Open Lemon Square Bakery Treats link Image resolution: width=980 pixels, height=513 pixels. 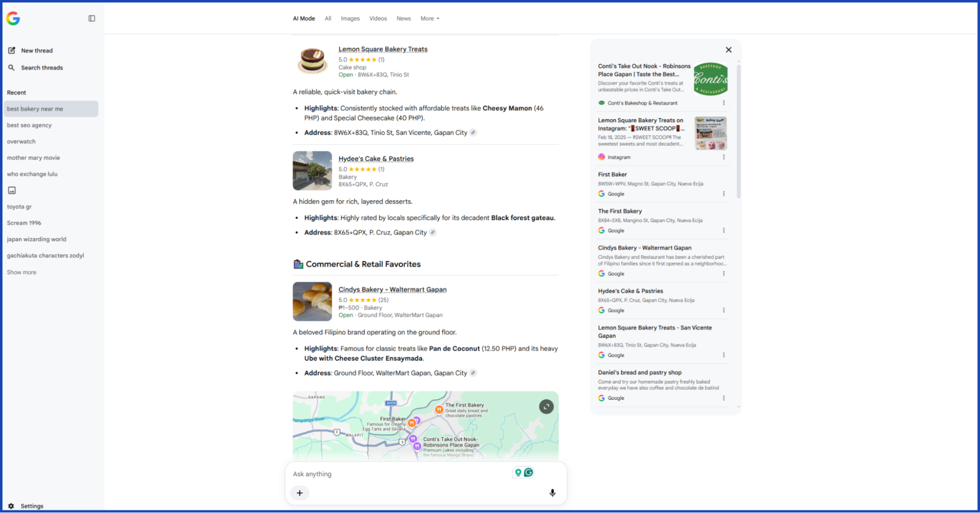tap(383, 49)
